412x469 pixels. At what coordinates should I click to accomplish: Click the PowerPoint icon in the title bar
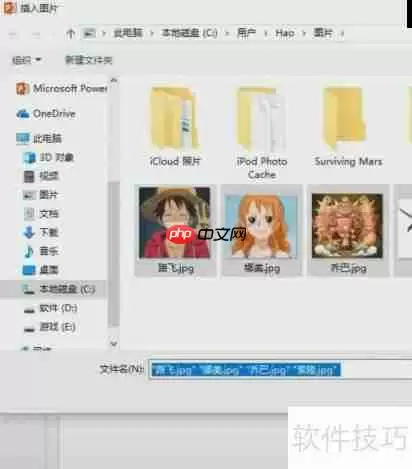point(9,7)
